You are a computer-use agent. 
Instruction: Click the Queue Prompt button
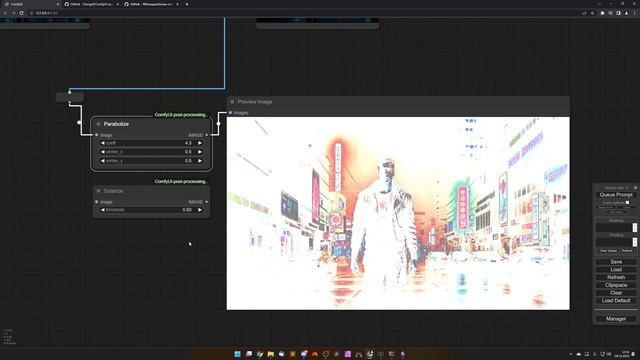click(x=616, y=195)
